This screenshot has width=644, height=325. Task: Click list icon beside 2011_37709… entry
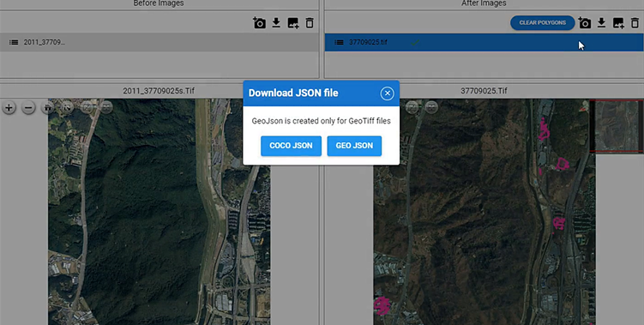click(x=14, y=42)
